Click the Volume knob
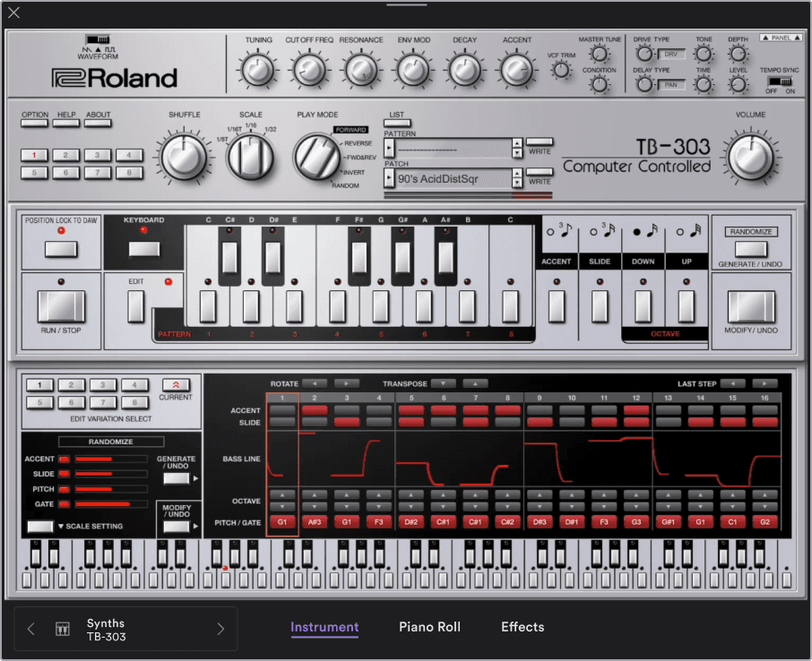Image resolution: width=812 pixels, height=661 pixels. [x=750, y=158]
